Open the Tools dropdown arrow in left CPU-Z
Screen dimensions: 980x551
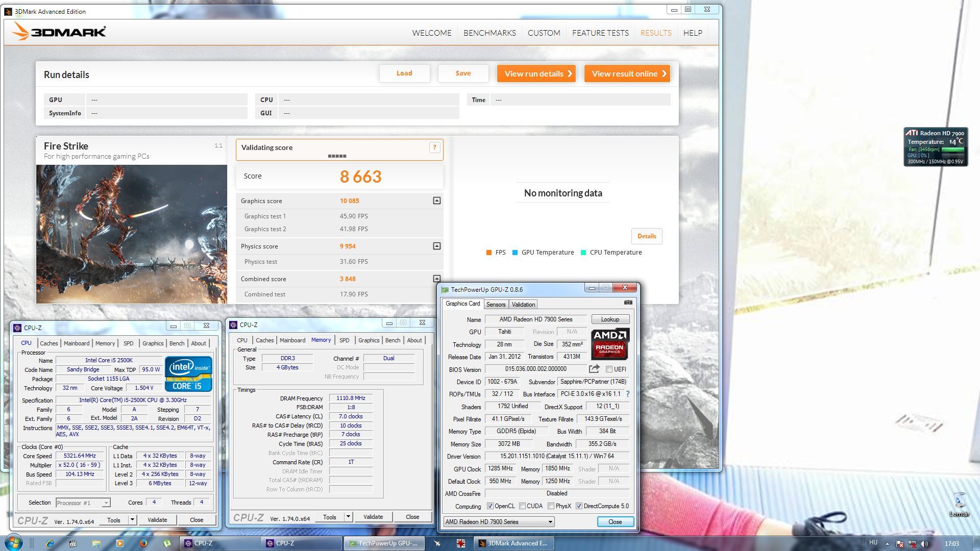[132, 520]
